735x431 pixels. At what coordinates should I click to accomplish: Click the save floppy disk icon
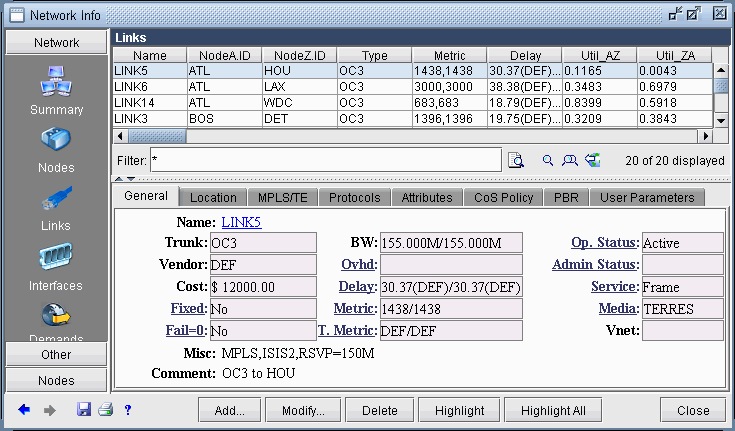[x=84, y=410]
